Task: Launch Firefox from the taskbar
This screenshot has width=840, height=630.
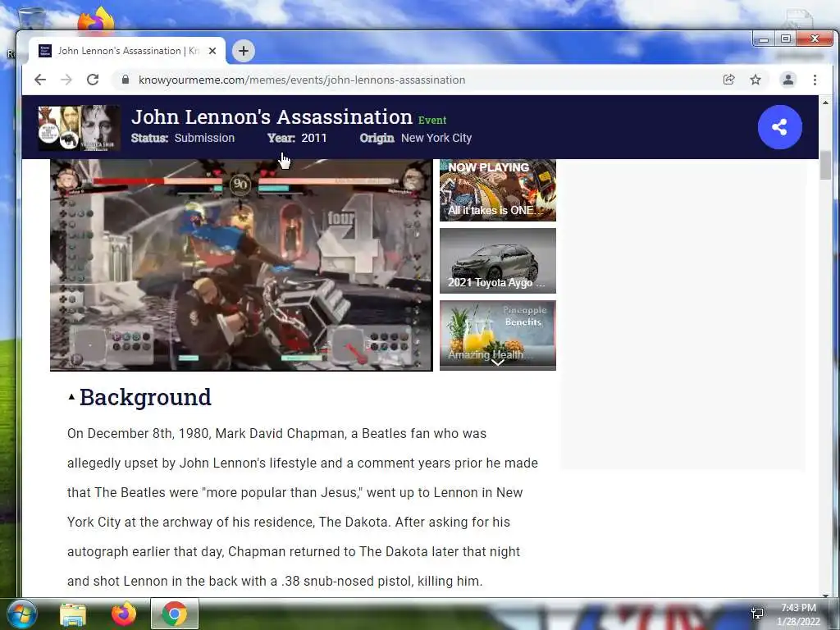Action: pos(124,614)
